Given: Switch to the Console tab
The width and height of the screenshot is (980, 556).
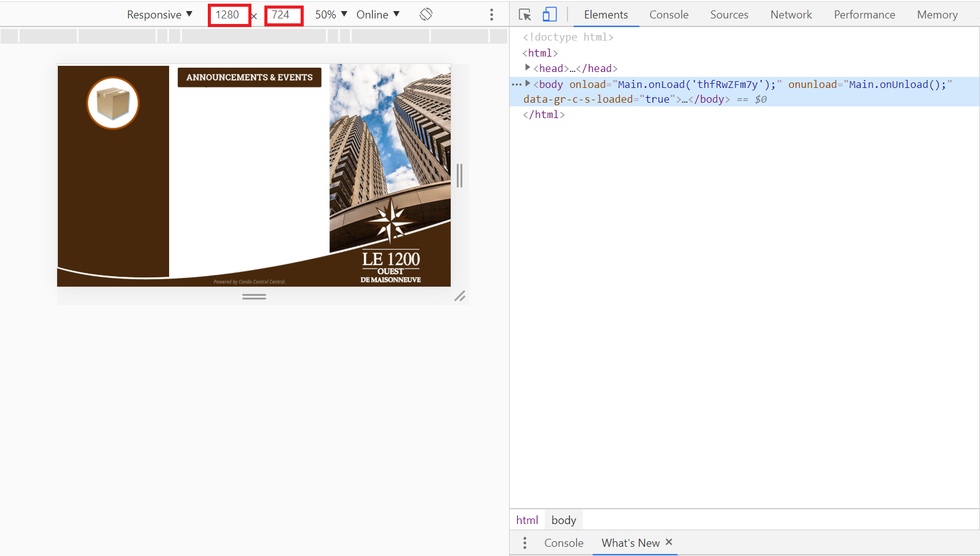Looking at the screenshot, I should 669,15.
